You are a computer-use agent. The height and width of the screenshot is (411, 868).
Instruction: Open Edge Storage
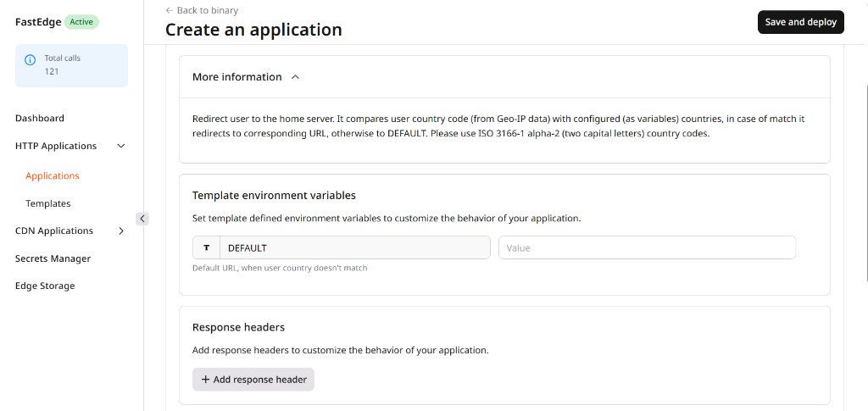click(45, 286)
